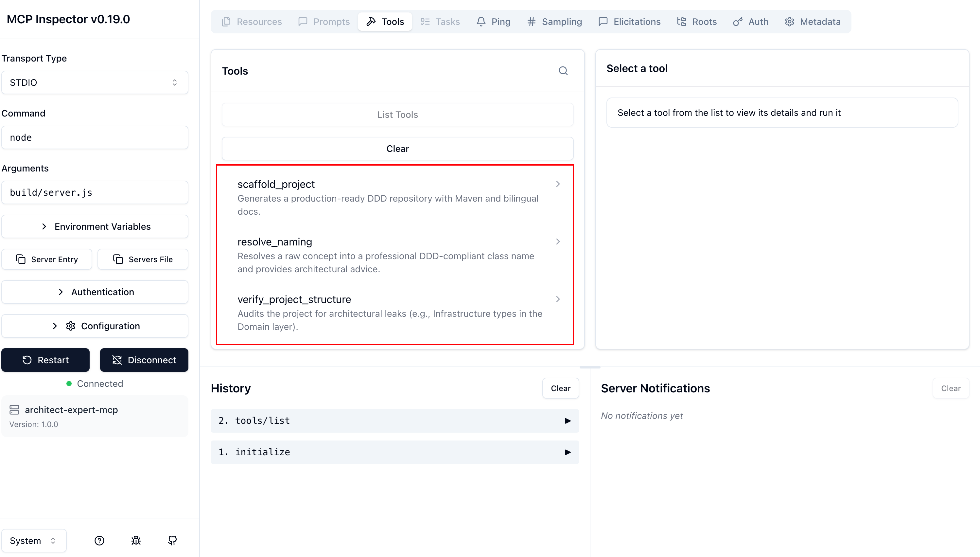This screenshot has height=557, width=980.
Task: Click the hammer icon on Tools tab
Action: 371,22
